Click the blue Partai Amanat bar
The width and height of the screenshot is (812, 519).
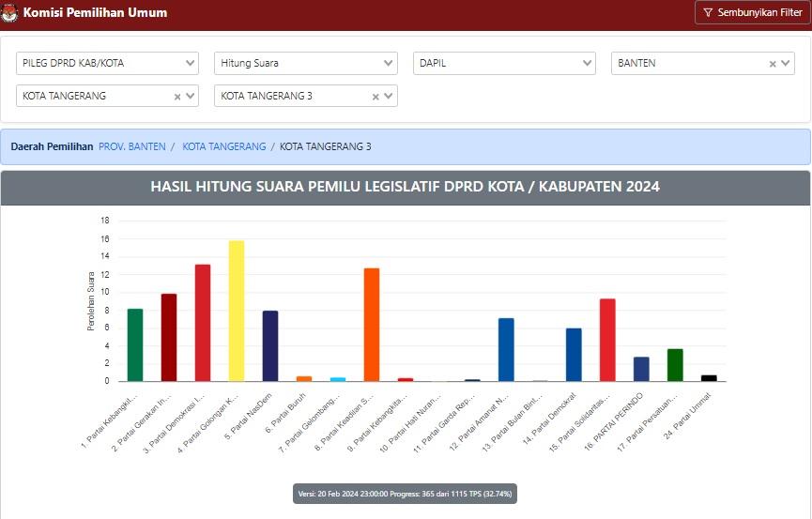coord(506,350)
